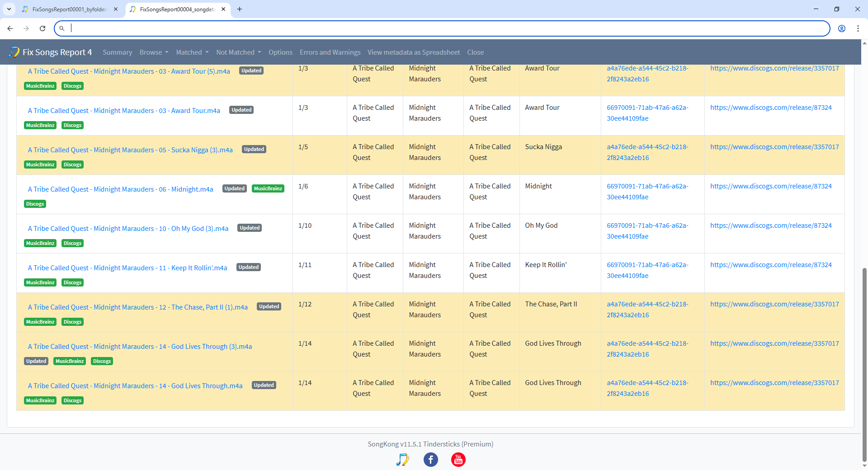This screenshot has height=470, width=868.
Task: Click MusicBrainz badge on Midnight.m4a row
Action: click(268, 188)
